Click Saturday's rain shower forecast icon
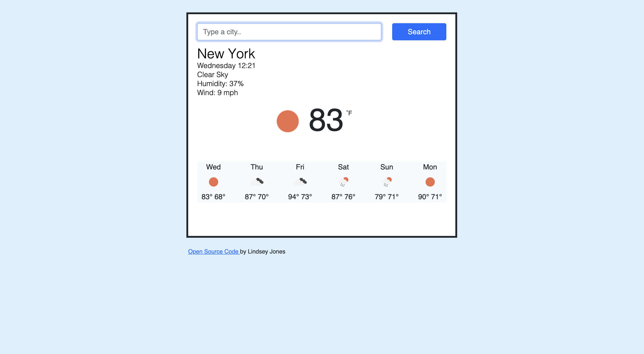Viewport: 644px width, 354px height. tap(343, 182)
